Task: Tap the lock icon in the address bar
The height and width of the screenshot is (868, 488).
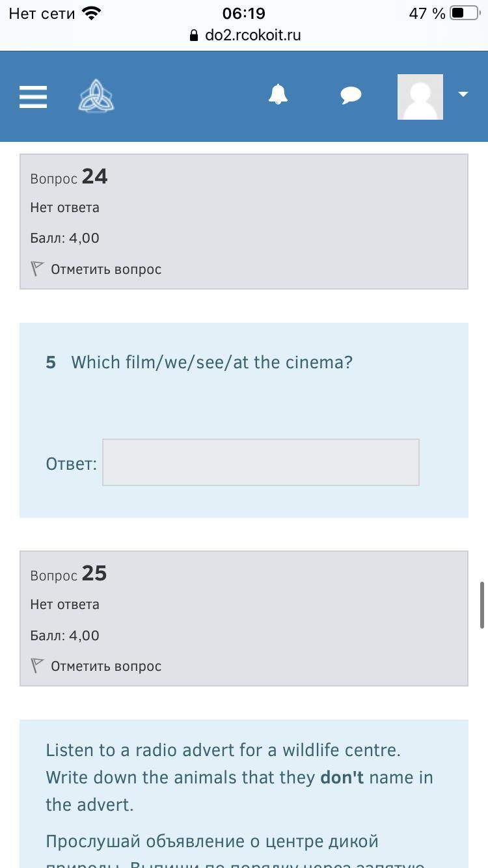Action: pos(194,36)
